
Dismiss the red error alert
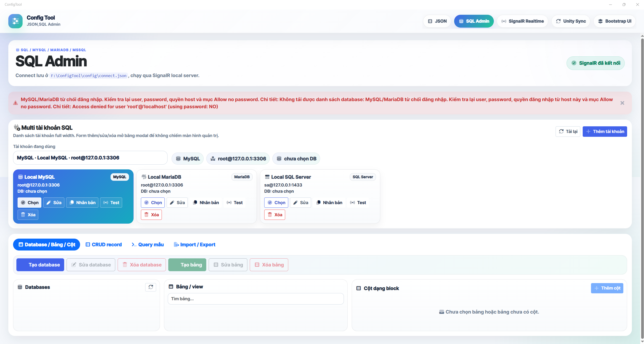coord(622,103)
